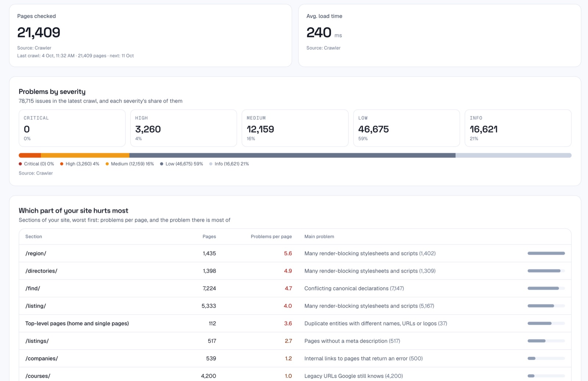Click the Low segment of severity bar
Viewport: 588px width, 381px height.
(x=293, y=155)
